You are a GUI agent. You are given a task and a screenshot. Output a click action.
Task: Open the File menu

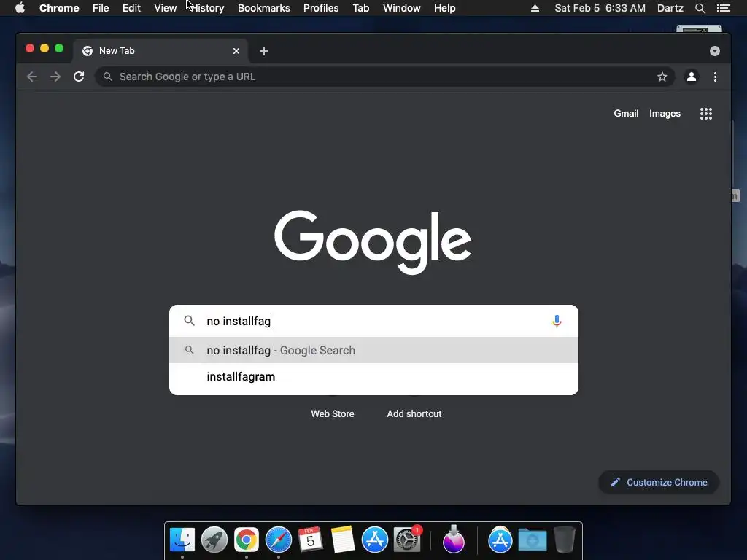pyautogui.click(x=101, y=8)
